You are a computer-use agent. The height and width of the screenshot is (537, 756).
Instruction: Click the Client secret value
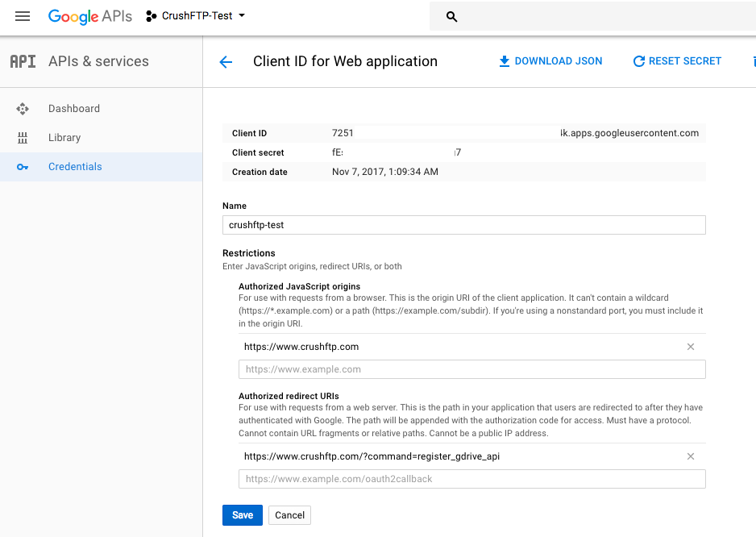(x=397, y=152)
